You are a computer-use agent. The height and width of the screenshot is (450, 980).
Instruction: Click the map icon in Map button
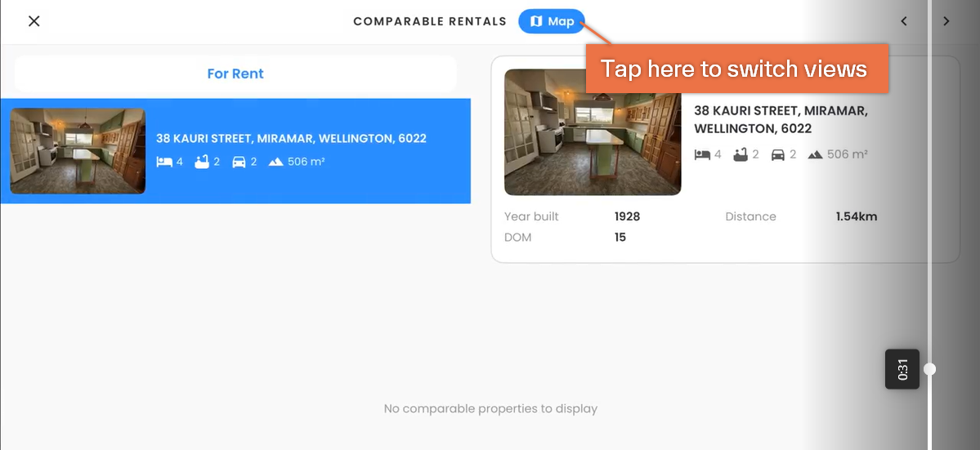coord(535,21)
